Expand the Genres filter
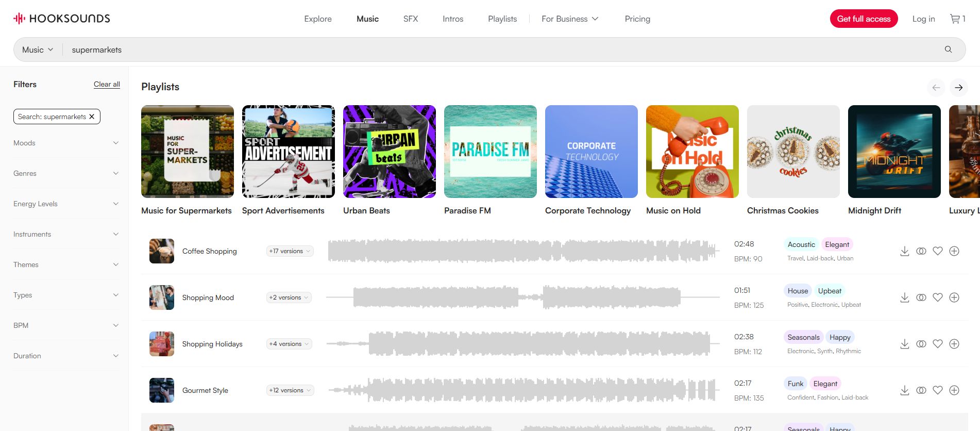Screen dimensions: 980x431 point(66,173)
